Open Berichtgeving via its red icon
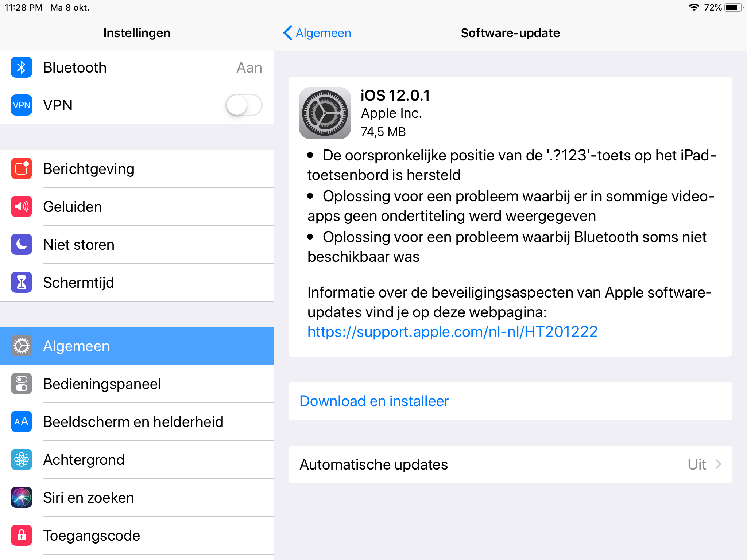747x560 pixels. point(22,169)
